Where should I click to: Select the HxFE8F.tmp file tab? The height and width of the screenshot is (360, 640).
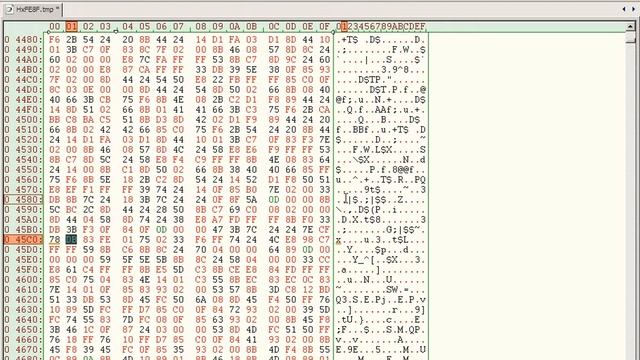click(33, 9)
